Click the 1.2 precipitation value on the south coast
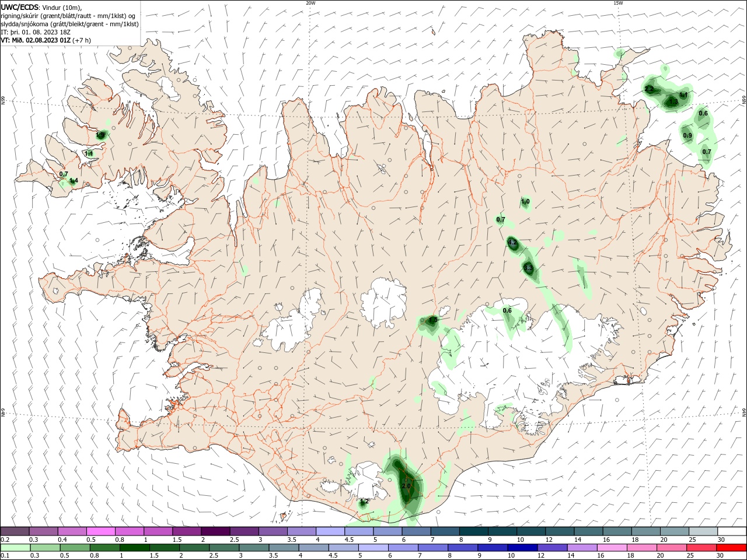Screen dimensions: 747x560 tap(364, 502)
